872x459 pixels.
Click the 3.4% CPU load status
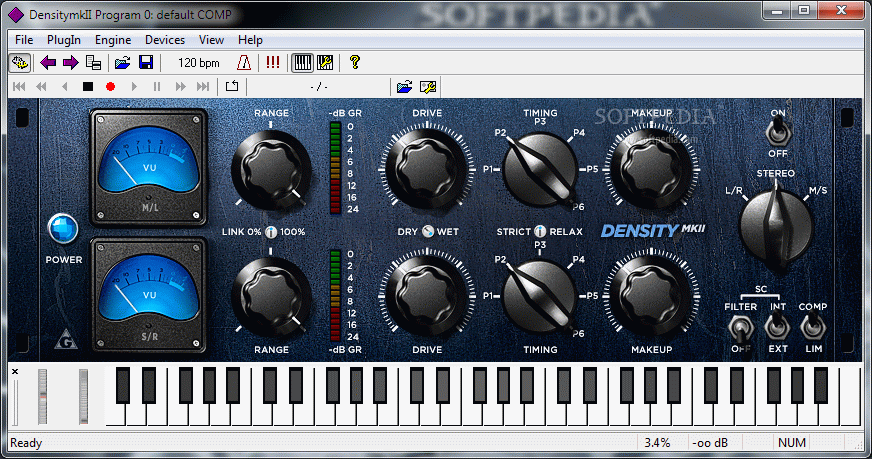657,443
